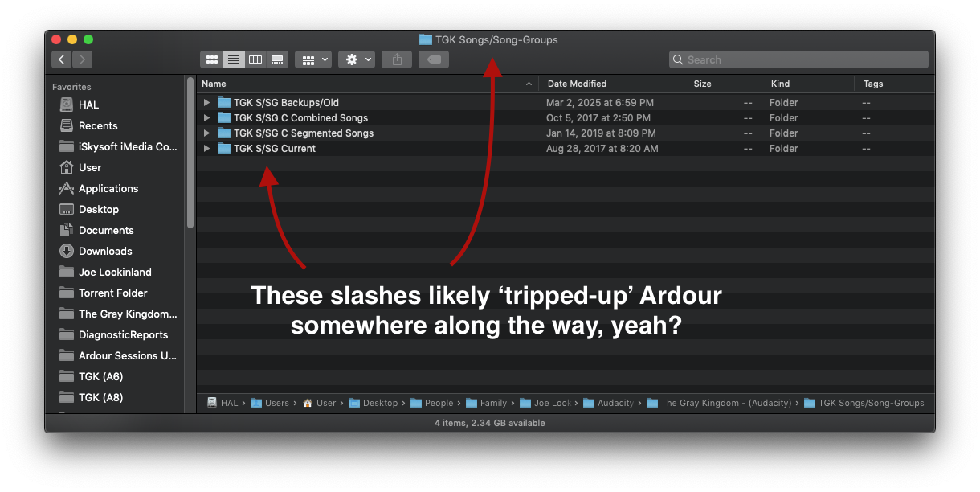Screen dimensions: 980x492
Task: Go forward with the right chevron button
Action: coord(83,59)
